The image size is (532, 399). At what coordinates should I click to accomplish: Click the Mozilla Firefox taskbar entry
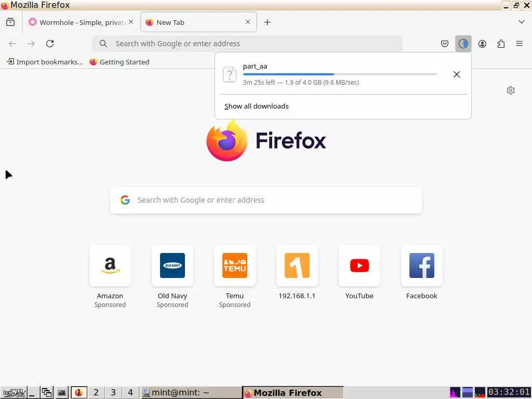[293, 393]
